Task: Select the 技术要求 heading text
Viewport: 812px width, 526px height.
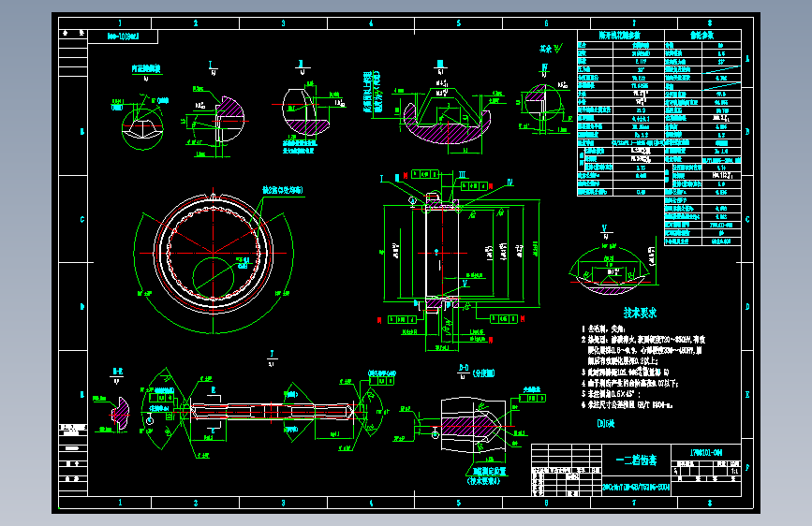Action: point(640,313)
